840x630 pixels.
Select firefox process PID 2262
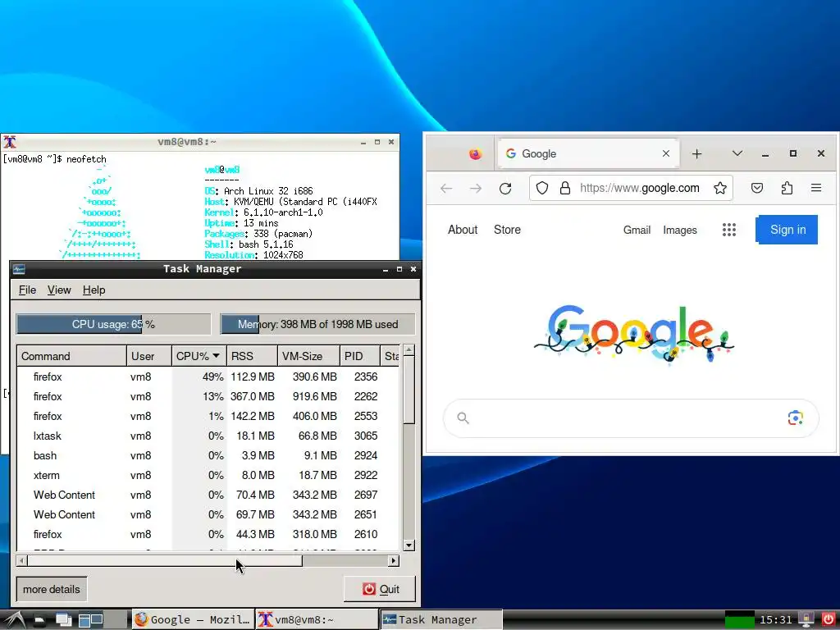click(208, 396)
